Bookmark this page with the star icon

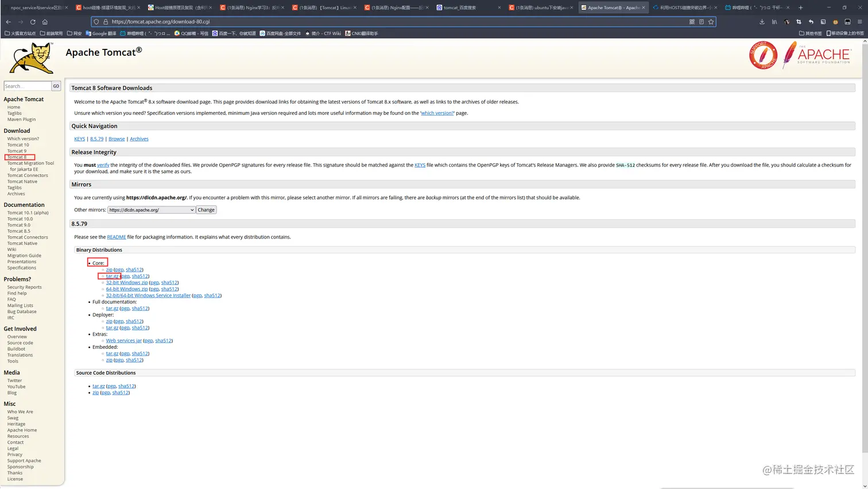[711, 22]
